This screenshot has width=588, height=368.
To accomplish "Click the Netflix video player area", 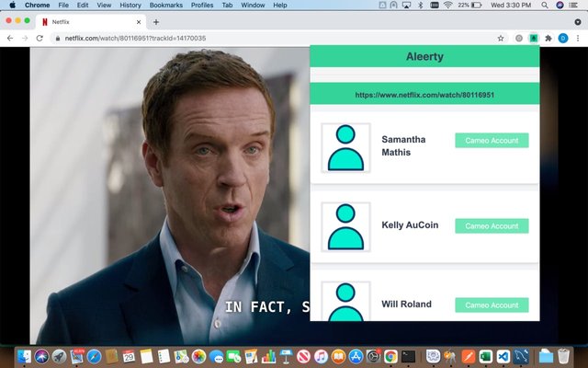I will [169, 195].
